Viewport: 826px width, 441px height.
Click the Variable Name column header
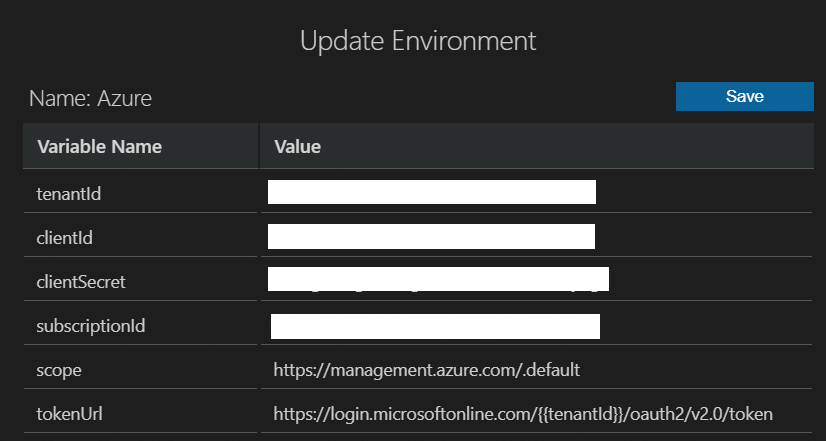click(x=99, y=147)
